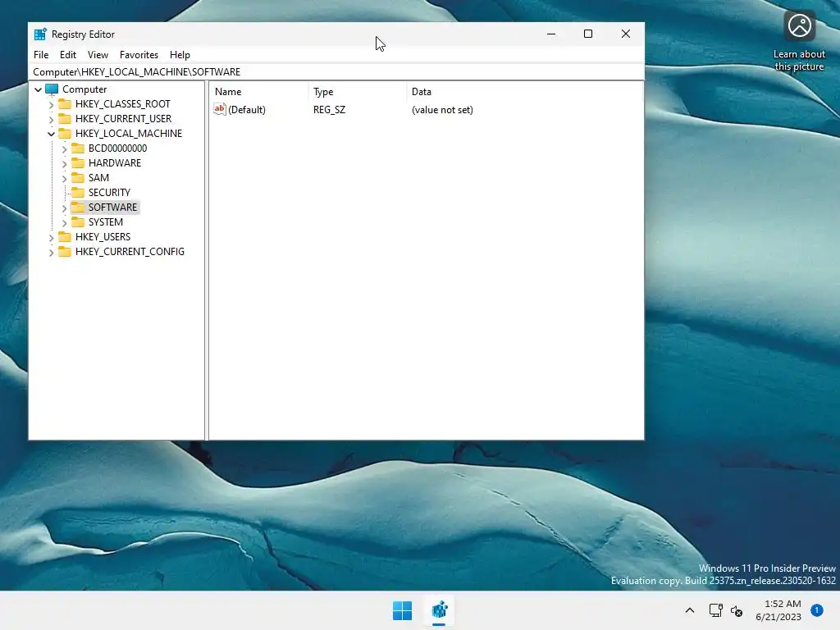Open the Help menu

click(180, 55)
